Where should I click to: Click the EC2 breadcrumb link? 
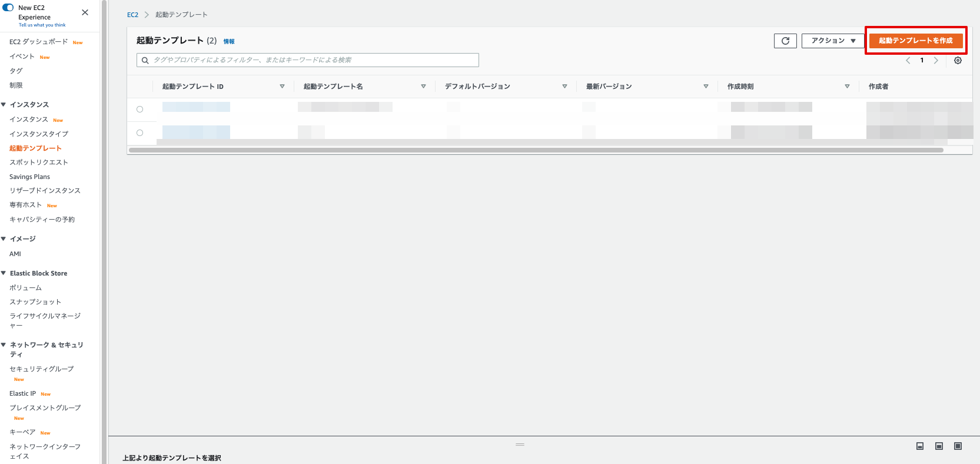[x=132, y=15]
